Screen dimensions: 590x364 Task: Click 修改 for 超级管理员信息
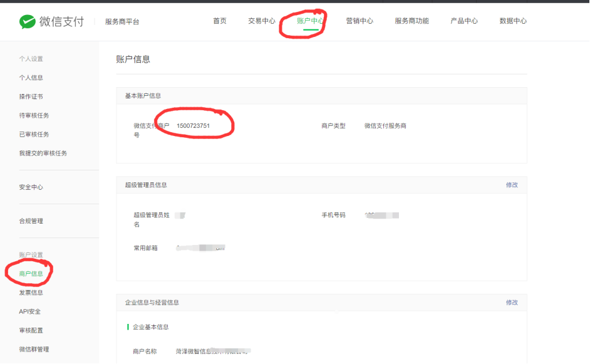512,185
